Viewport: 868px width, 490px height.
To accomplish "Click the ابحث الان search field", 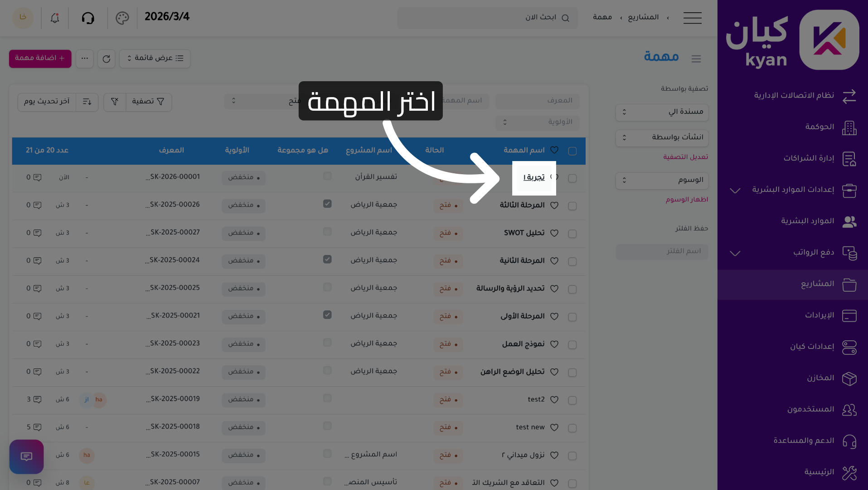I will pyautogui.click(x=487, y=18).
